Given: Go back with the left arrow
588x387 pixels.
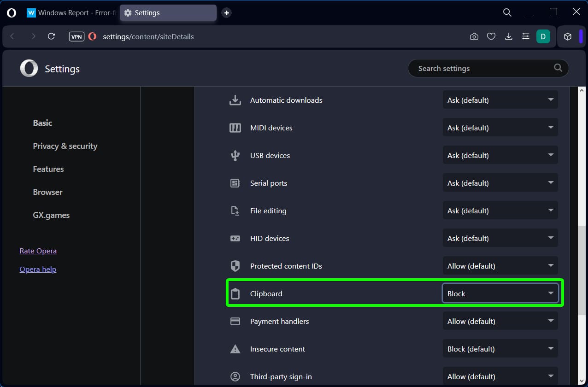Looking at the screenshot, I should [12, 36].
